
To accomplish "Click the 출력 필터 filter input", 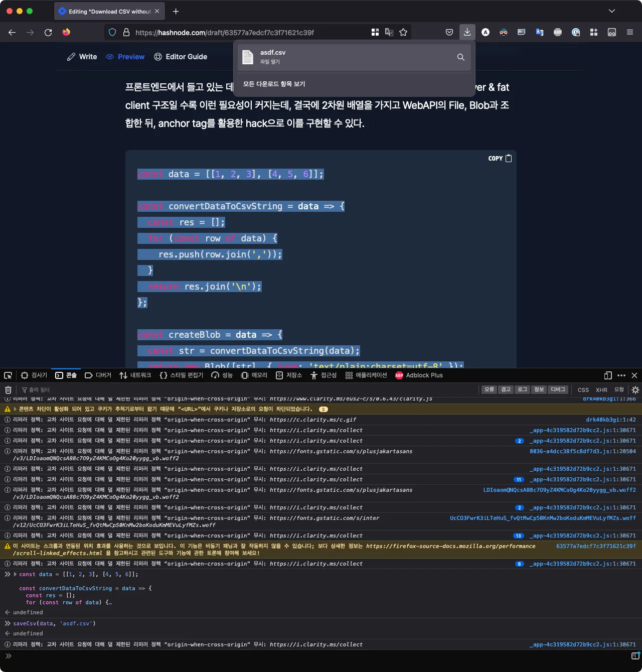I will tap(248, 390).
